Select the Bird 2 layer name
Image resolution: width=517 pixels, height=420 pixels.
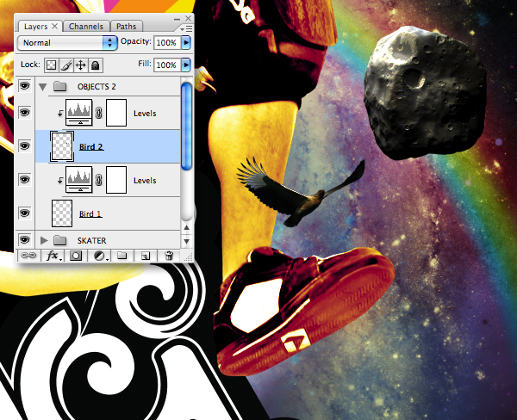(91, 147)
